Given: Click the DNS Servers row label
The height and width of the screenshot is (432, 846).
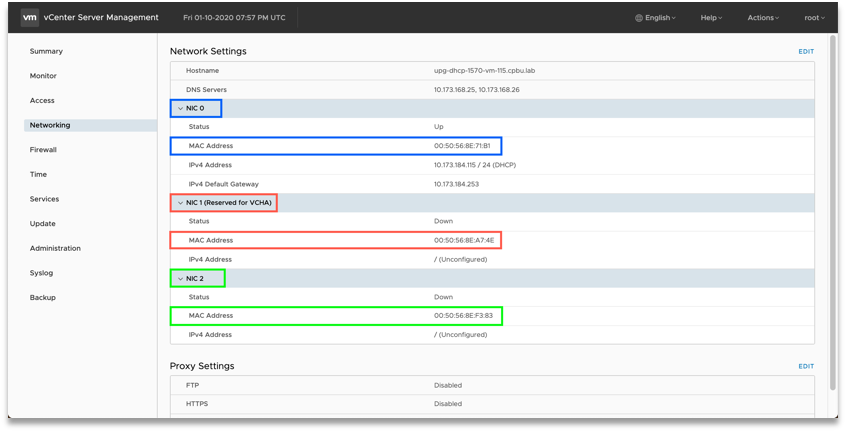Looking at the screenshot, I should [206, 90].
